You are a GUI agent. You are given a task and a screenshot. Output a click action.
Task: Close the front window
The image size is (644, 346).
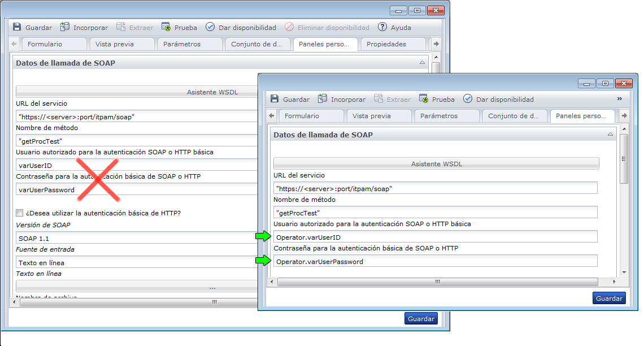(x=624, y=84)
